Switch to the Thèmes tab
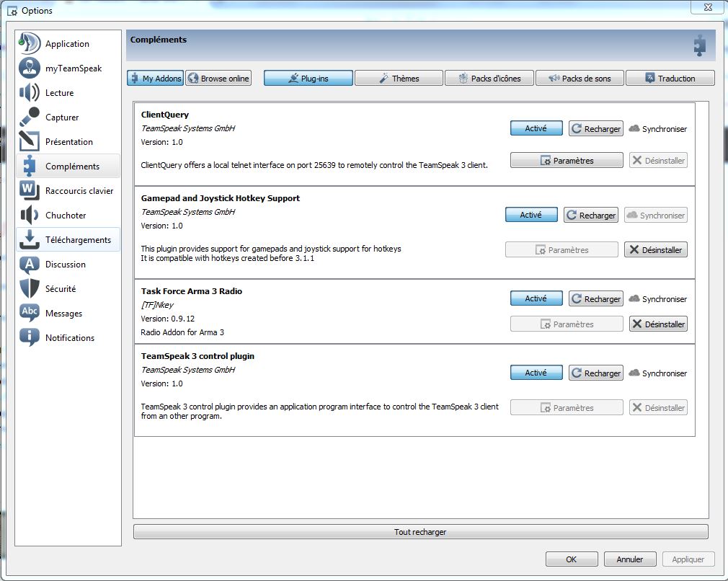 tap(398, 79)
